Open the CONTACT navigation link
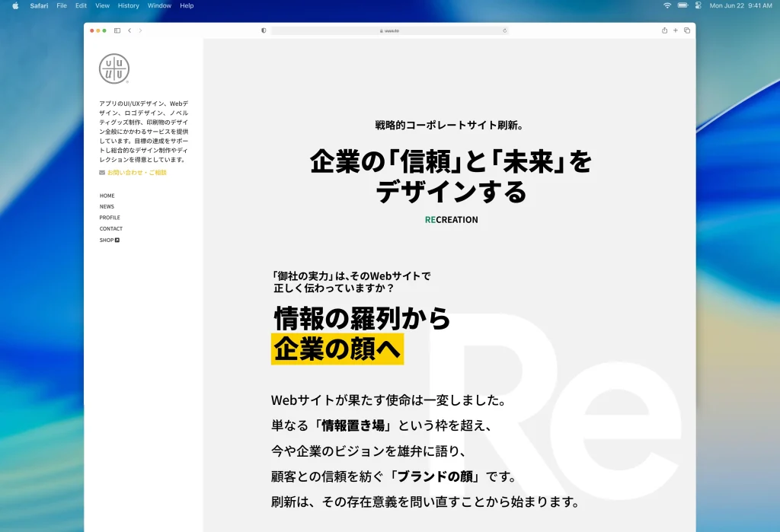The height and width of the screenshot is (532, 780). point(110,228)
